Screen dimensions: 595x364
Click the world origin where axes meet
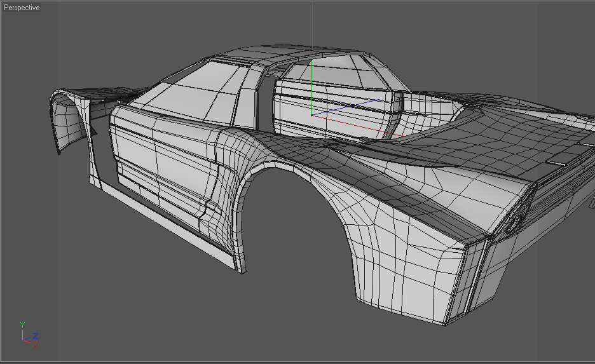click(x=312, y=115)
